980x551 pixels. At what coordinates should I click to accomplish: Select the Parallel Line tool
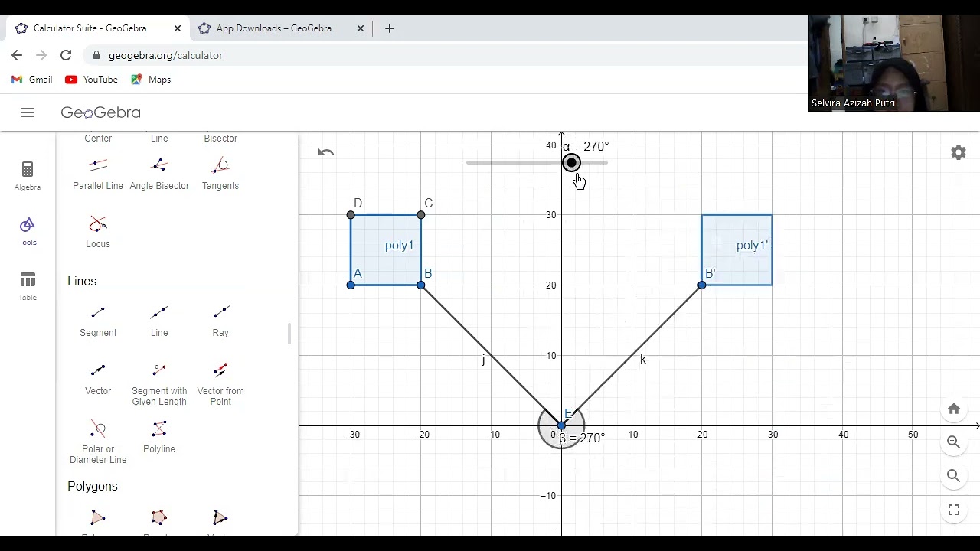98,168
